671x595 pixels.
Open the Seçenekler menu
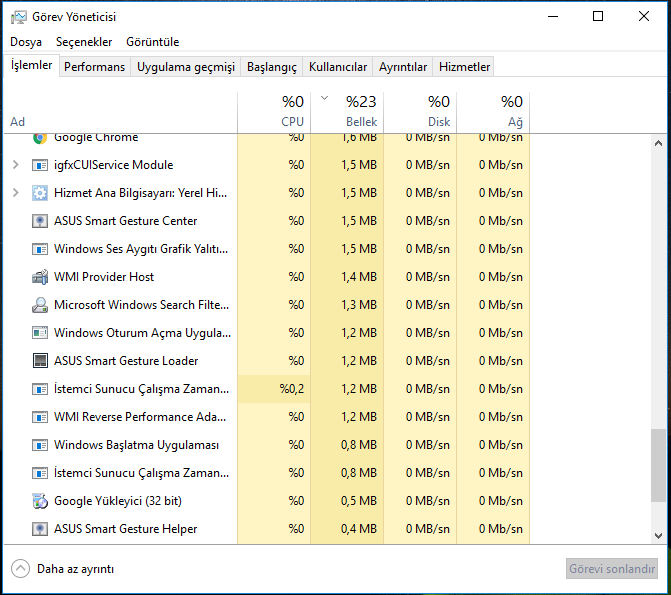(84, 42)
